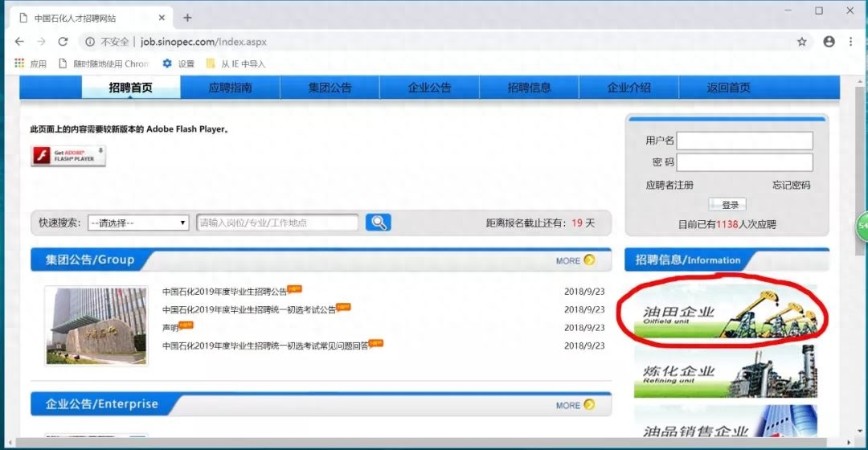
Task: Go back using the browser arrow
Action: (x=20, y=42)
